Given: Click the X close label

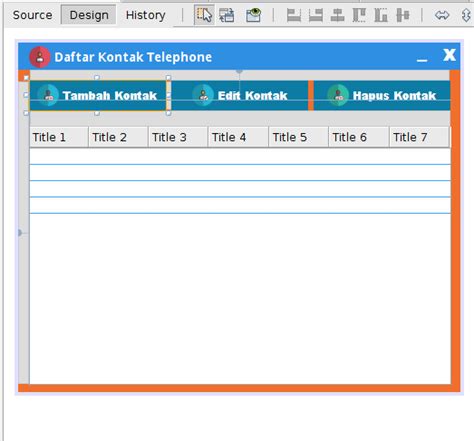Looking at the screenshot, I should (x=449, y=55).
